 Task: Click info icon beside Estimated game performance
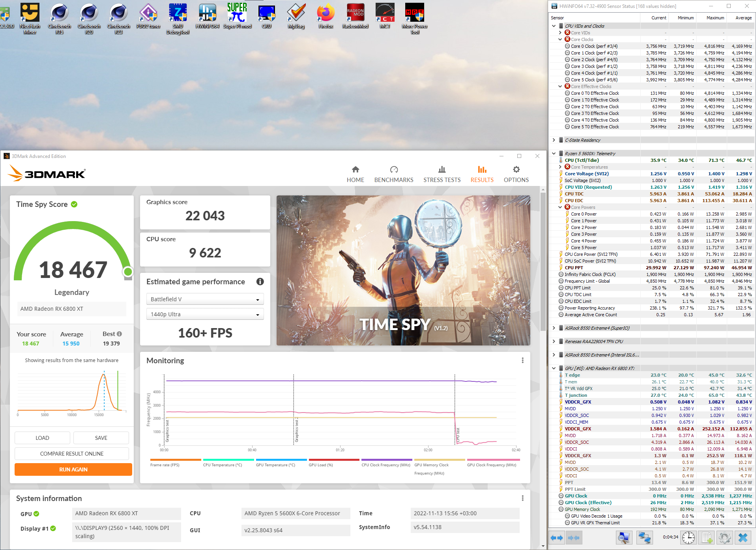tap(260, 282)
